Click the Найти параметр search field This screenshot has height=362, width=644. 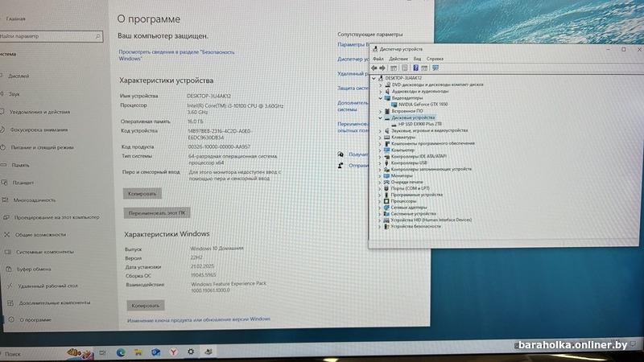coord(51,36)
